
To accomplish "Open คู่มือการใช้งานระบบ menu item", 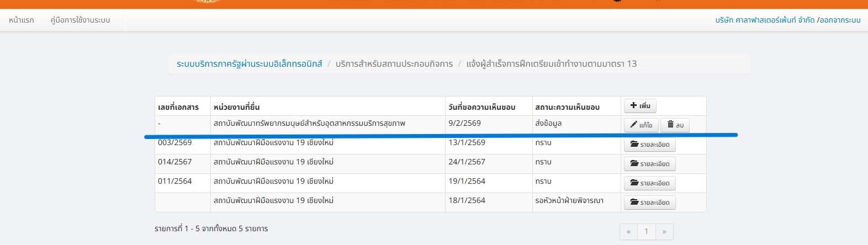I will pos(80,20).
